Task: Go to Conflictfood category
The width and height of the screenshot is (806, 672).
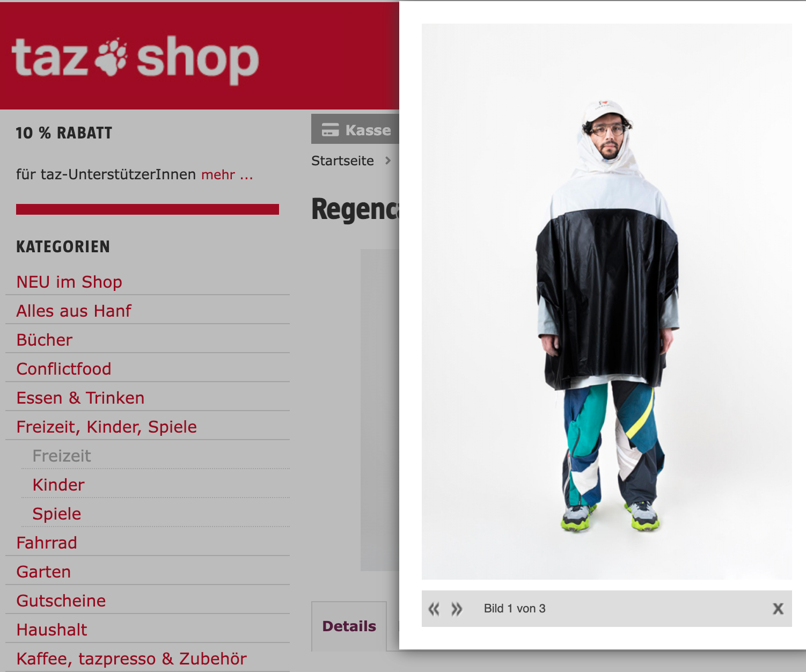Action: click(x=64, y=369)
